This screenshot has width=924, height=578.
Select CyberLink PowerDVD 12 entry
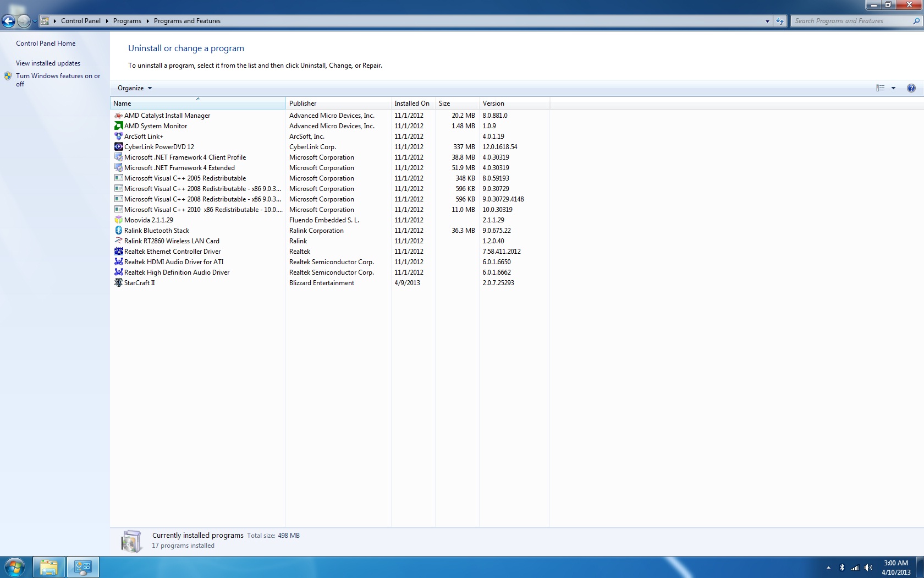pyautogui.click(x=330, y=147)
